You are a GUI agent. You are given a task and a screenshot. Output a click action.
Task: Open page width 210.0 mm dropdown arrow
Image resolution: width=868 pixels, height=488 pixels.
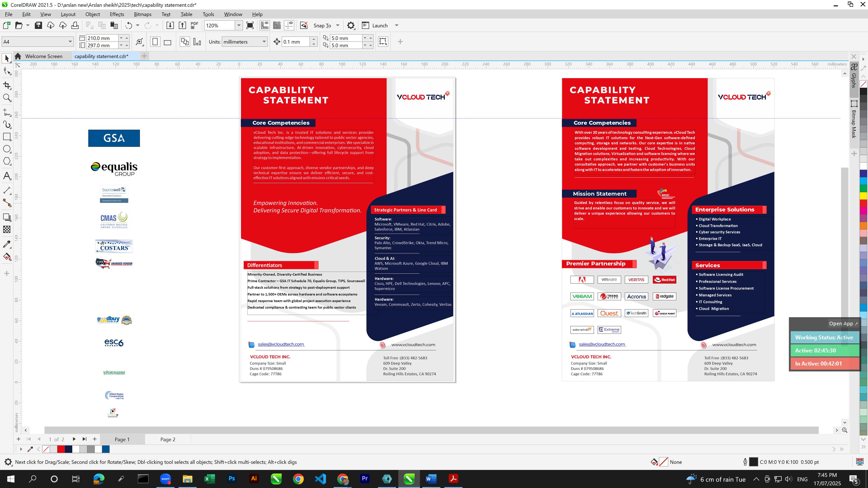[x=121, y=38]
